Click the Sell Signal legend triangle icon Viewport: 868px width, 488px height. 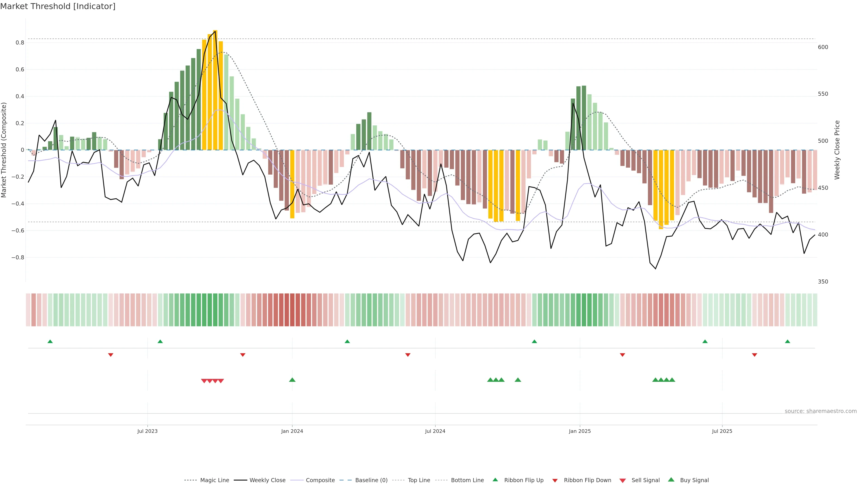click(623, 481)
